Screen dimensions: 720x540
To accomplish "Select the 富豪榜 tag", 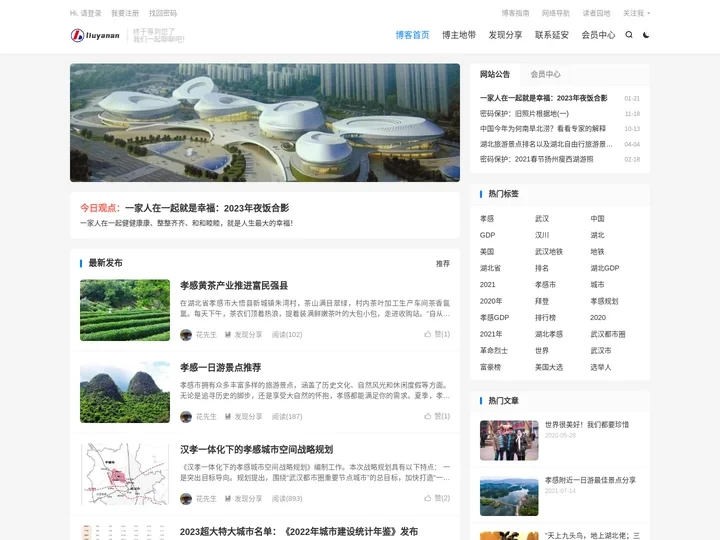I will 490,367.
